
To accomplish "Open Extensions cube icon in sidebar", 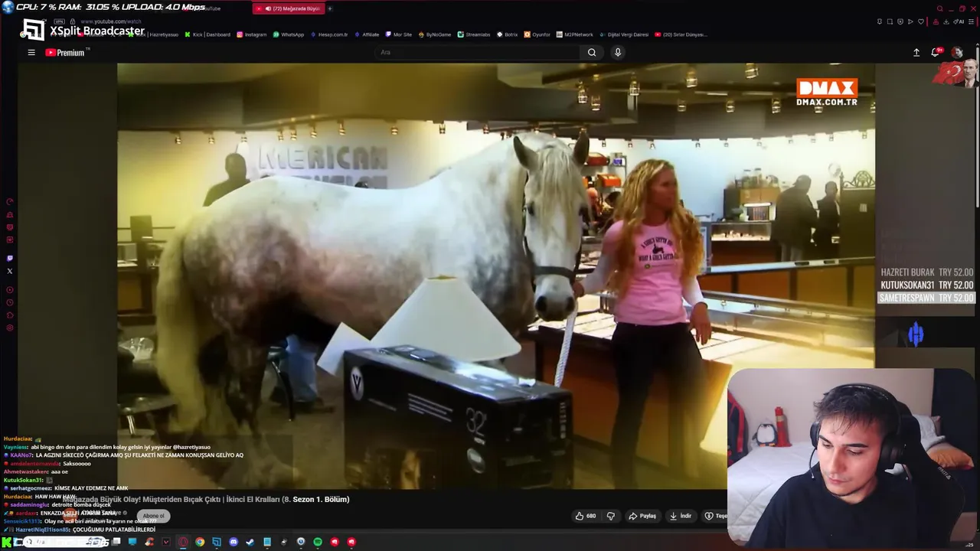I will click(x=10, y=315).
